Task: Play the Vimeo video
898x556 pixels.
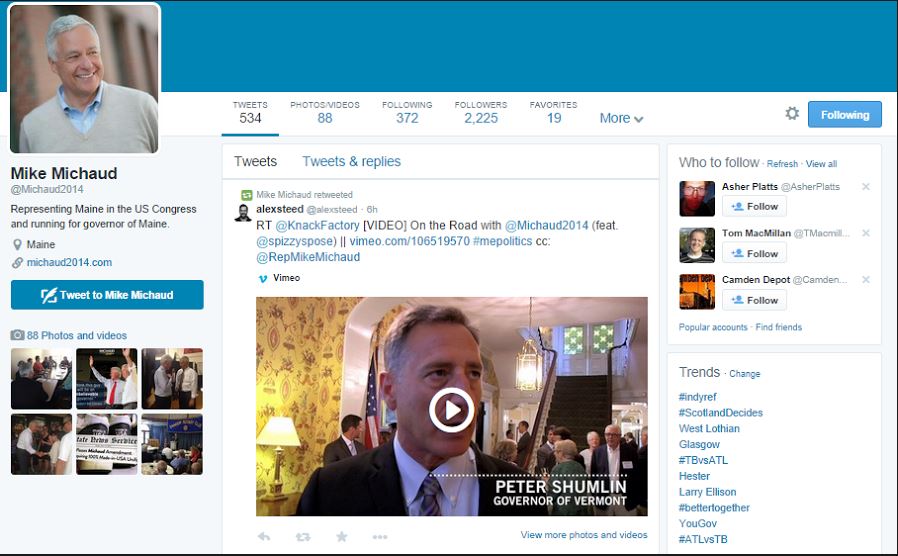Action: coord(451,408)
